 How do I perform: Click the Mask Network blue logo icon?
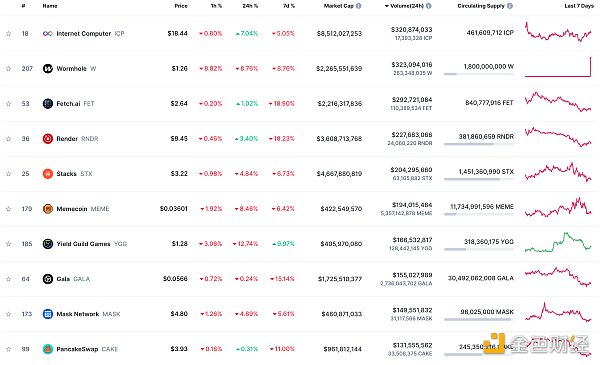47,314
